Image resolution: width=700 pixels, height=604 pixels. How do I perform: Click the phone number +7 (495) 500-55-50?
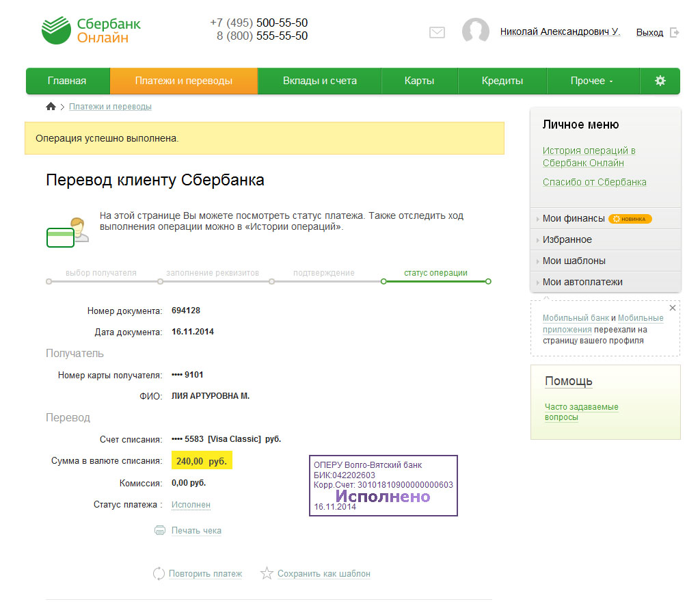coord(259,23)
